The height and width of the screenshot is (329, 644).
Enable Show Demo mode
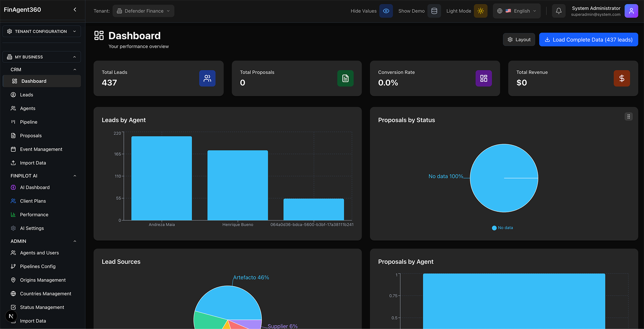pyautogui.click(x=434, y=11)
